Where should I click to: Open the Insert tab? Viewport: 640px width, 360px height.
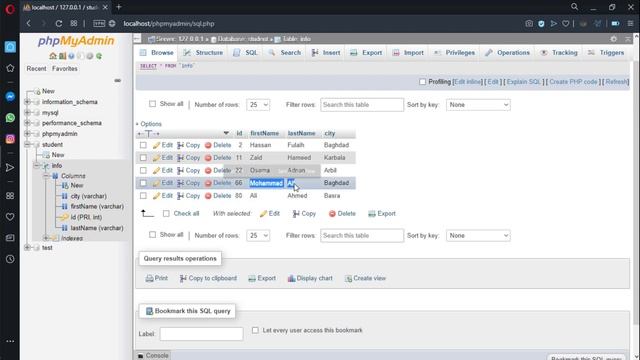pyautogui.click(x=326, y=53)
